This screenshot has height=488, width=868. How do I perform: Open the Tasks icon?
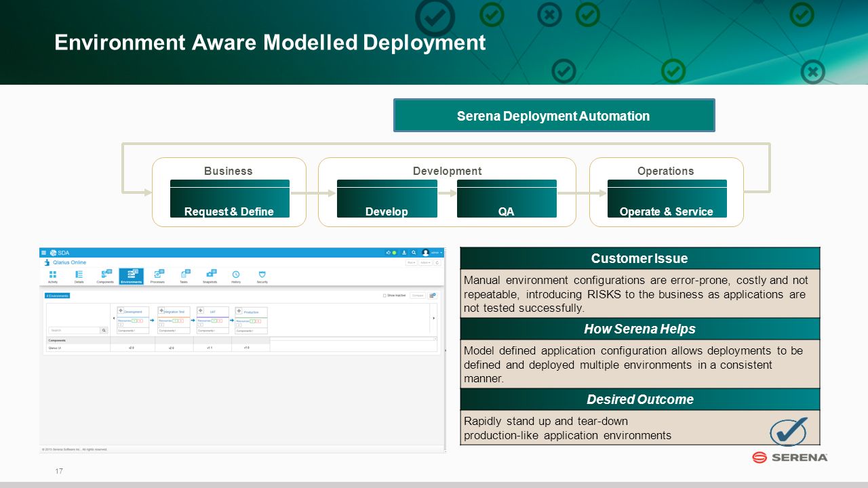(184, 276)
